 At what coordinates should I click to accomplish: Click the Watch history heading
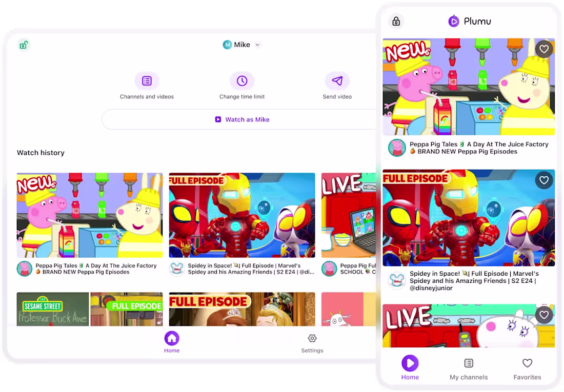(x=41, y=153)
